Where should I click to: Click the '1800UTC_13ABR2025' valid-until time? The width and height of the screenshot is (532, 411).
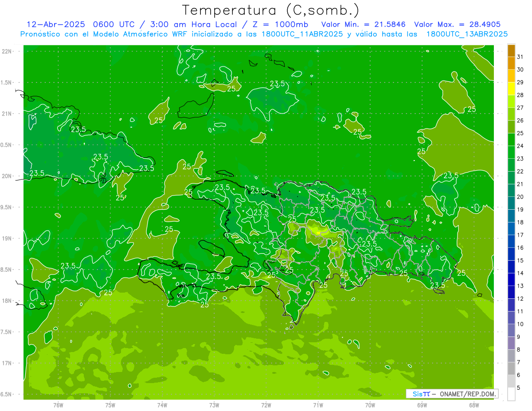[467, 34]
